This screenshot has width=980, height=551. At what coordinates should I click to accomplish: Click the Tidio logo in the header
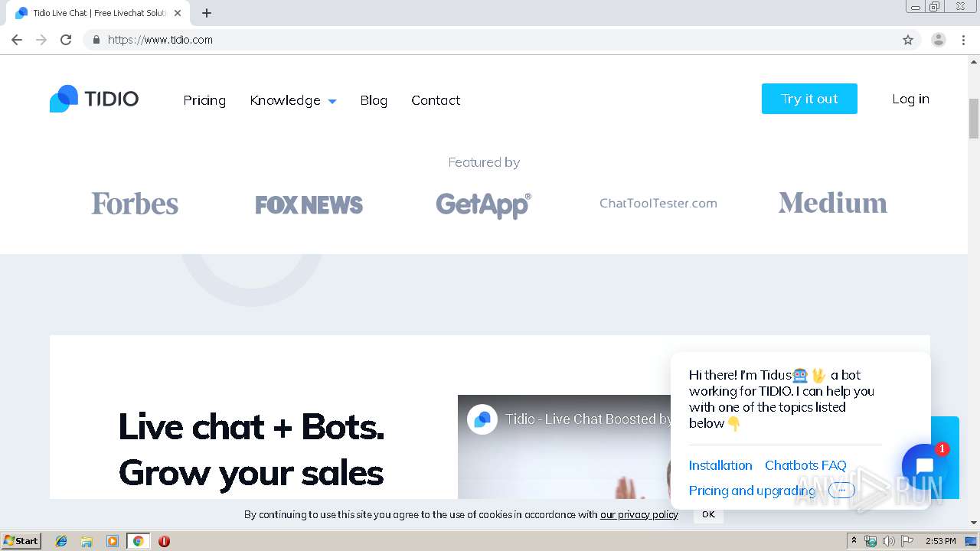tap(94, 99)
